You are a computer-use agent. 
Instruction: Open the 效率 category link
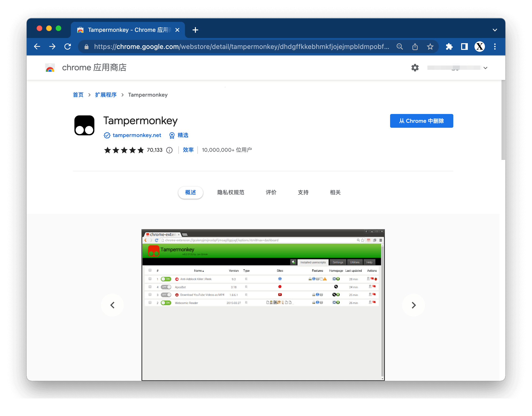(x=188, y=150)
